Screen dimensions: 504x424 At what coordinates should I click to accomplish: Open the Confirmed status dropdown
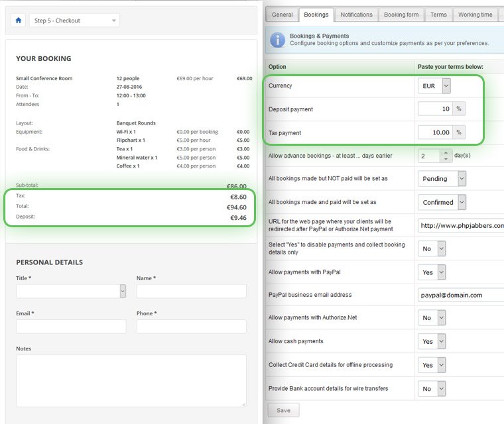pos(442,202)
